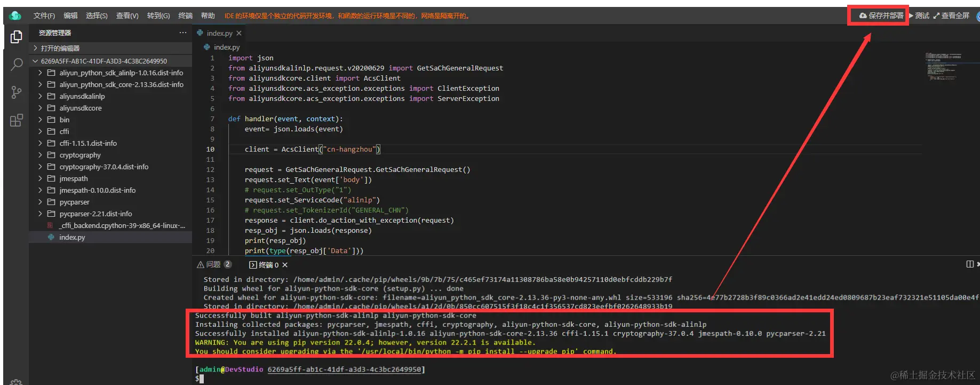The width and height of the screenshot is (980, 385).
Task: Open the settings gear at sidebar bottom
Action: 17,382
